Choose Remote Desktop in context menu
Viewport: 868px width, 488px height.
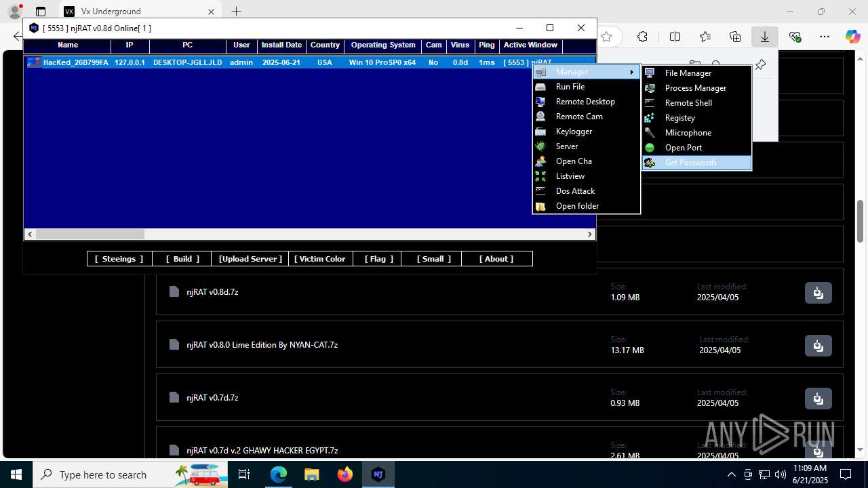point(587,102)
